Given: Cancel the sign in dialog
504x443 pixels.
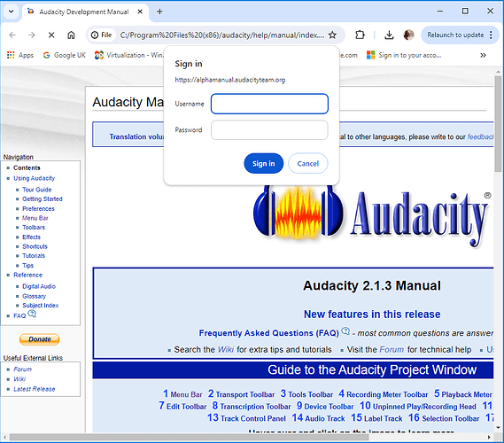Looking at the screenshot, I should pyautogui.click(x=308, y=163).
